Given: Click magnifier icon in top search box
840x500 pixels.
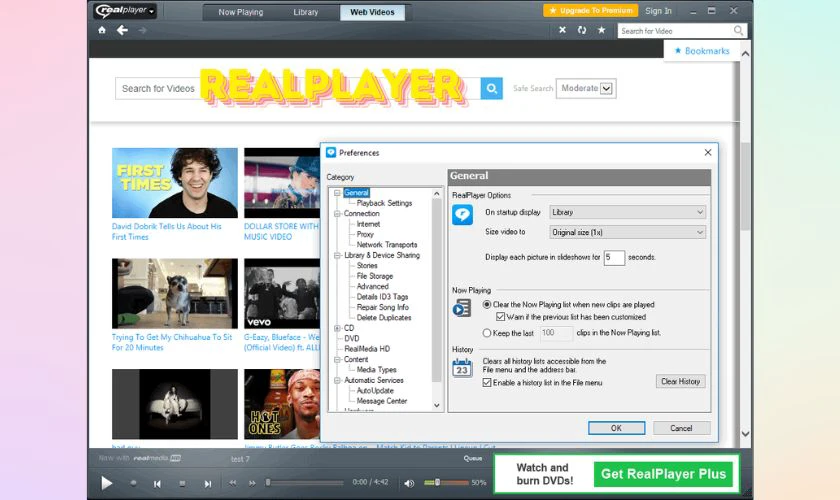Looking at the screenshot, I should click(738, 31).
